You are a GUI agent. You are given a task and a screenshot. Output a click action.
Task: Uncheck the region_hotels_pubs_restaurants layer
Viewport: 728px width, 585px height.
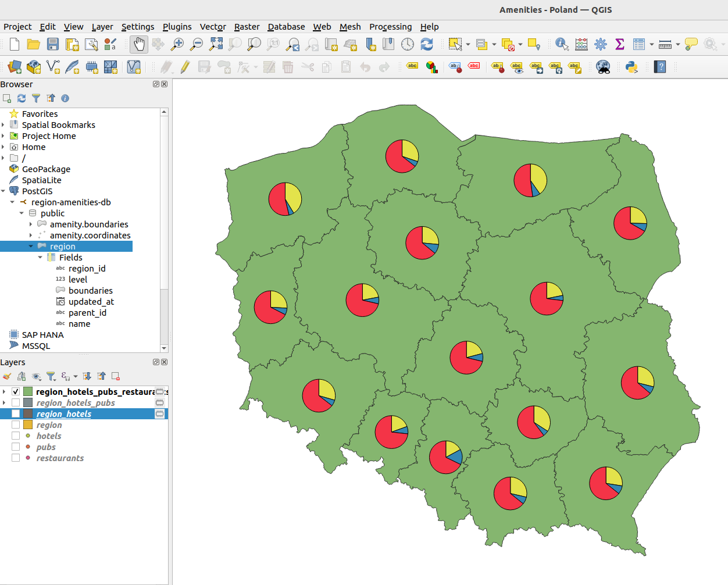click(x=16, y=392)
